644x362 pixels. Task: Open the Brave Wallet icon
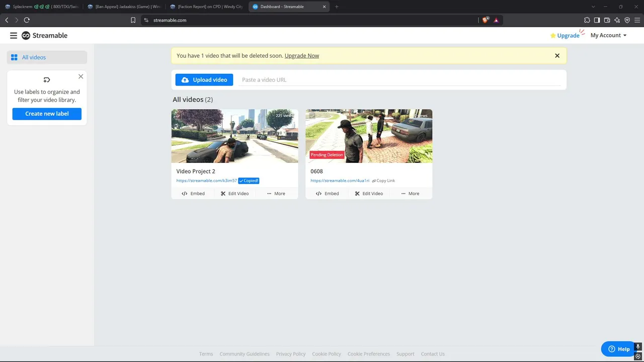pyautogui.click(x=607, y=20)
